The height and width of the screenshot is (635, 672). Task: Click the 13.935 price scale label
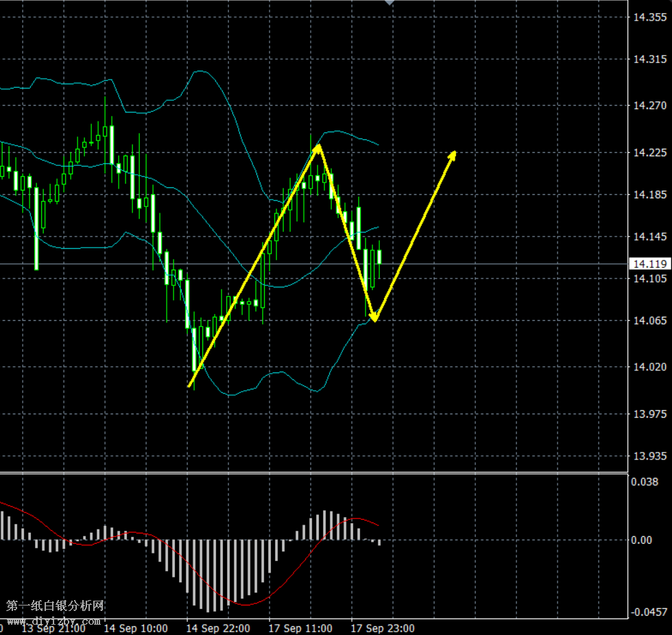point(648,457)
